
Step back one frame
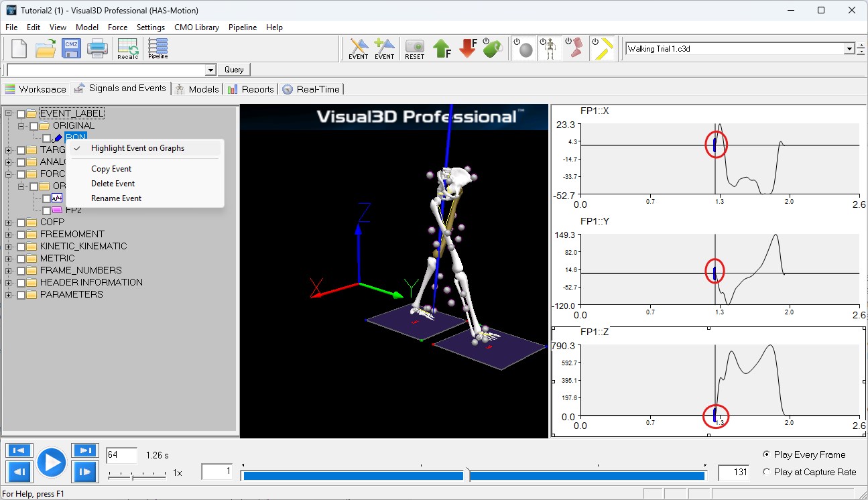click(19, 472)
